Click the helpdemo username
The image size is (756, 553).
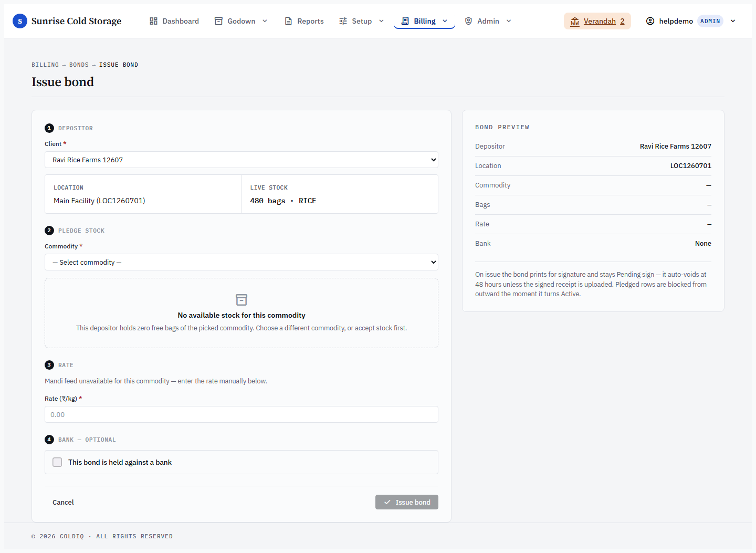pyautogui.click(x=676, y=21)
